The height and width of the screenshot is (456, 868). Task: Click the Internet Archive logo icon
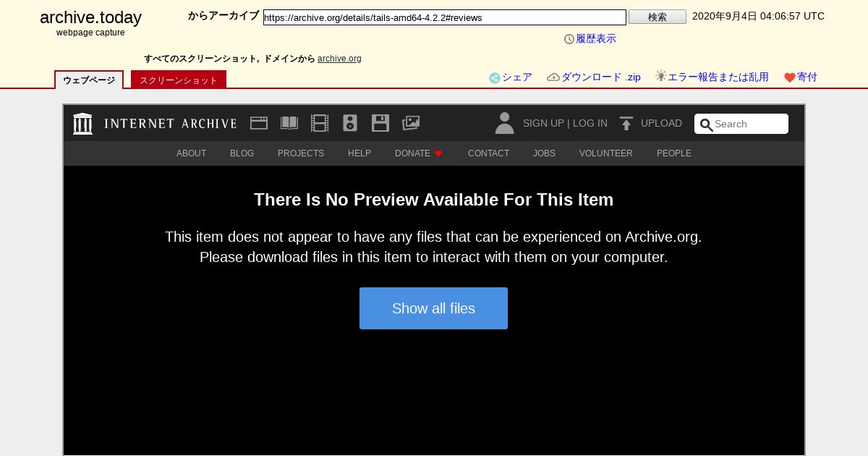tap(82, 124)
